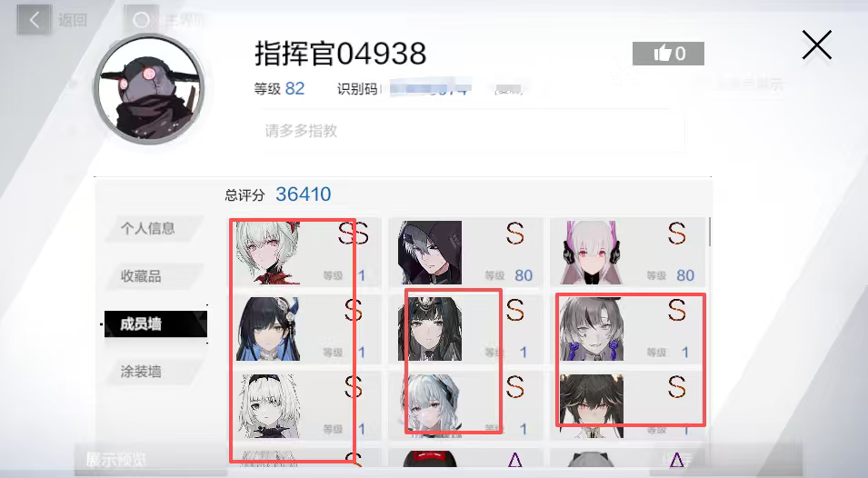The height and width of the screenshot is (478, 868).
Task: Select the black-haired red-eyed character portrait
Action: point(591,406)
